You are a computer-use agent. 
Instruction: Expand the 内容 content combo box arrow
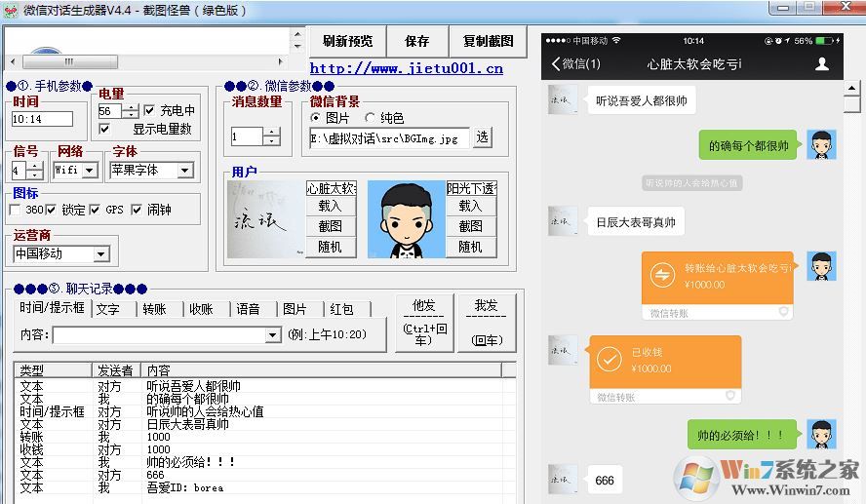coord(272,334)
